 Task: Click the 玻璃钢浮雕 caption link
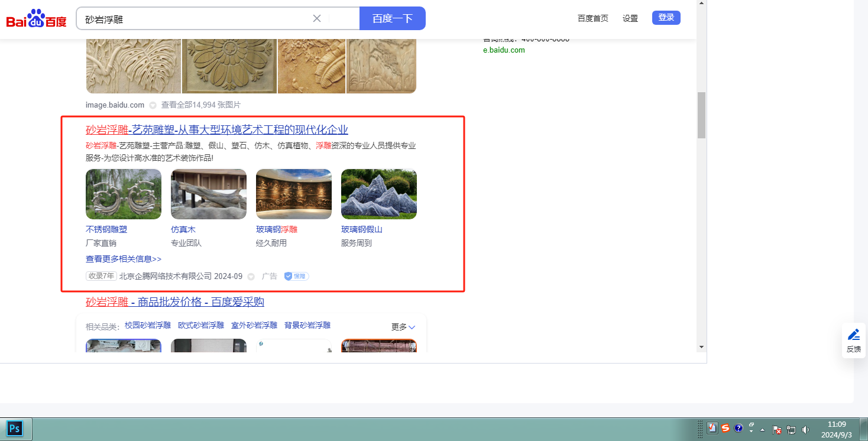(x=277, y=229)
